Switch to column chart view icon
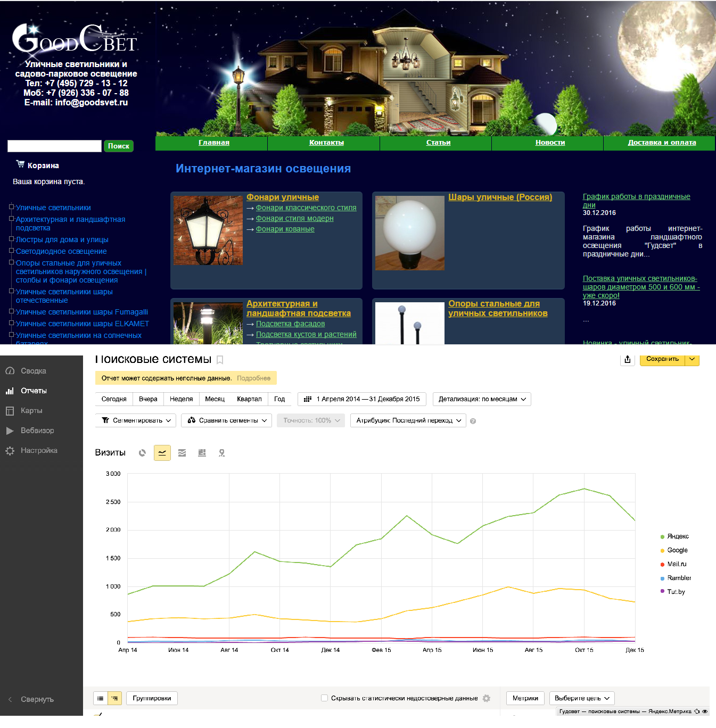The width and height of the screenshot is (716, 728). tap(202, 453)
